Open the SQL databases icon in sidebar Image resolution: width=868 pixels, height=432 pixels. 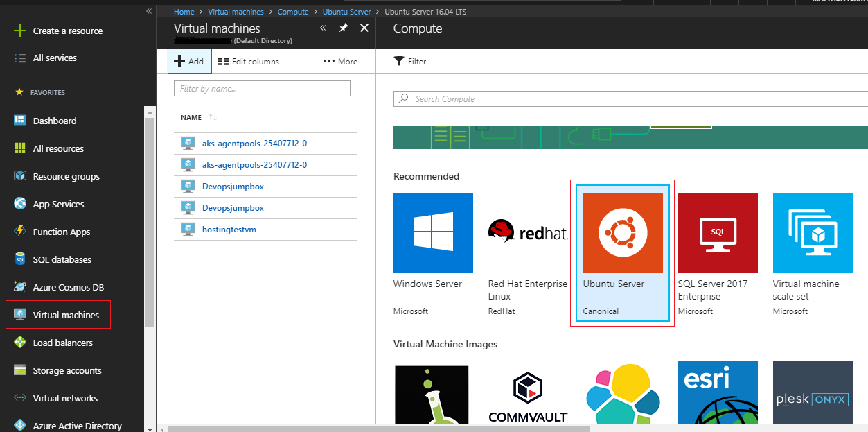(20, 259)
